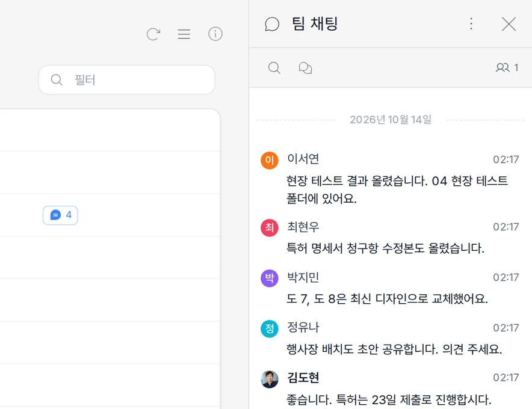
Task: Open the list view menu icon
Action: click(184, 34)
